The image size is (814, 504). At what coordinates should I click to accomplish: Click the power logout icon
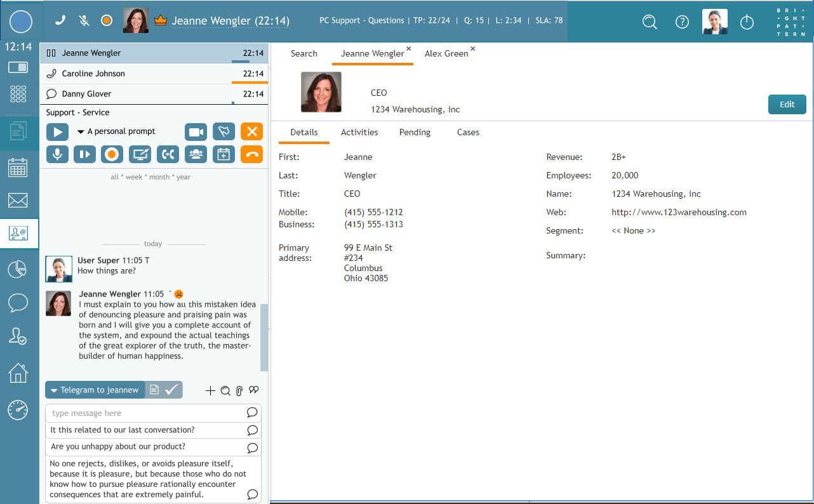tap(747, 22)
